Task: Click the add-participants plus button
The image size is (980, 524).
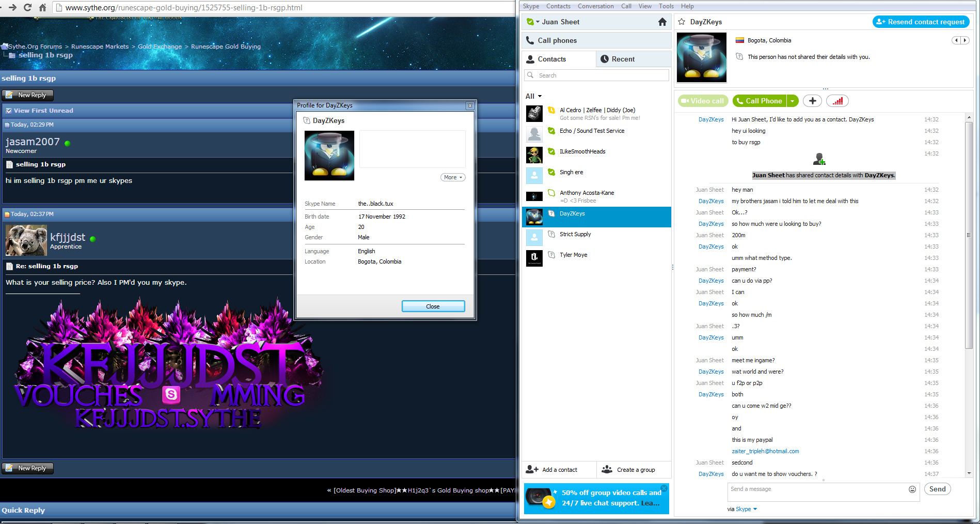Action: [x=812, y=101]
